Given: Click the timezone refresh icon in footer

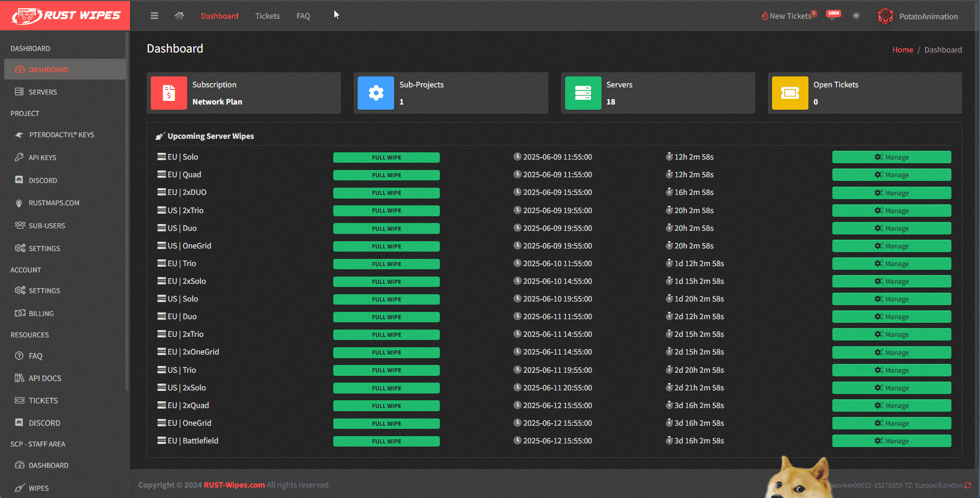Looking at the screenshot, I should (968, 485).
